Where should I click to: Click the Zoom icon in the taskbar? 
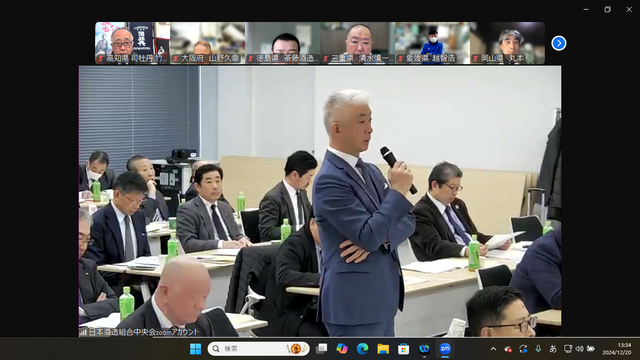click(444, 349)
